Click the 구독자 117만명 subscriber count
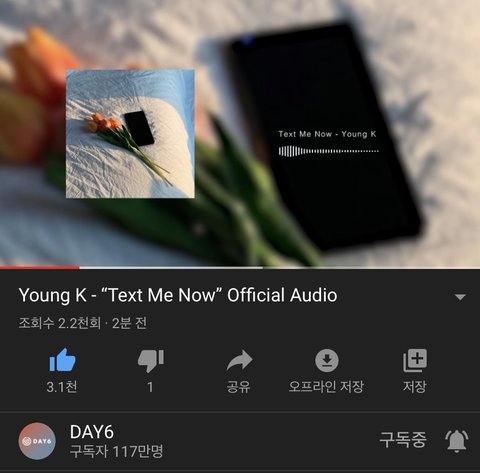The image size is (480, 473). pyautogui.click(x=116, y=452)
